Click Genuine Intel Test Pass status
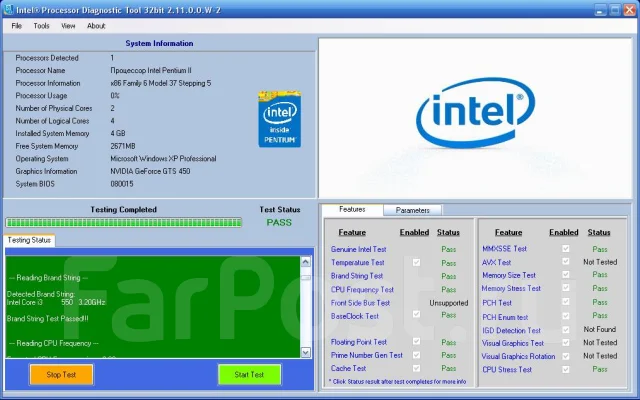The image size is (640, 400). point(449,249)
